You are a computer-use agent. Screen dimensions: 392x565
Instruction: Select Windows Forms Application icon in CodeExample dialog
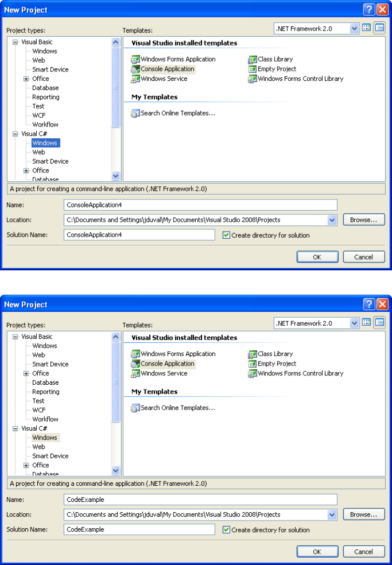(x=136, y=354)
